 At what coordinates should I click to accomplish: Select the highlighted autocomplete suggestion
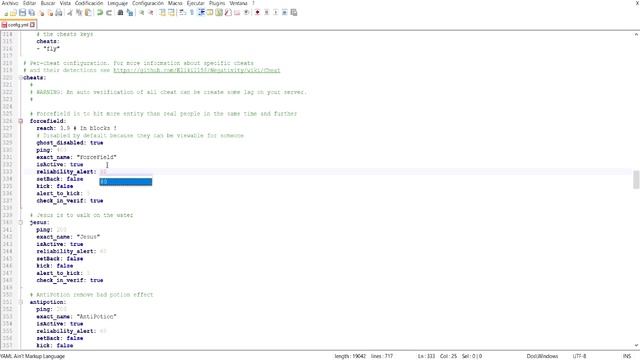tap(126, 182)
